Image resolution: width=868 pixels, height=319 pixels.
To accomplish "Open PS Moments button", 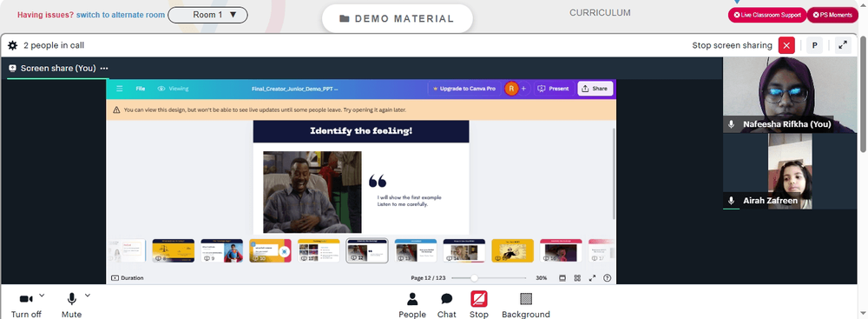I will [x=832, y=15].
